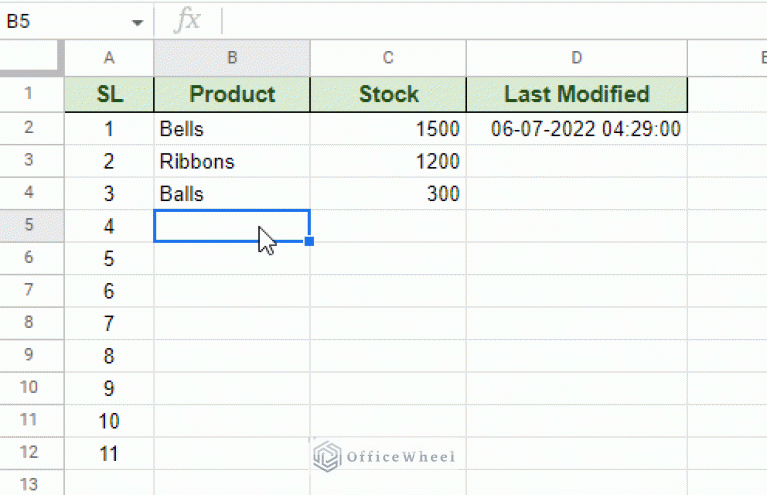The image size is (767, 495).
Task: Select the stock value 1200 cell
Action: click(x=388, y=161)
